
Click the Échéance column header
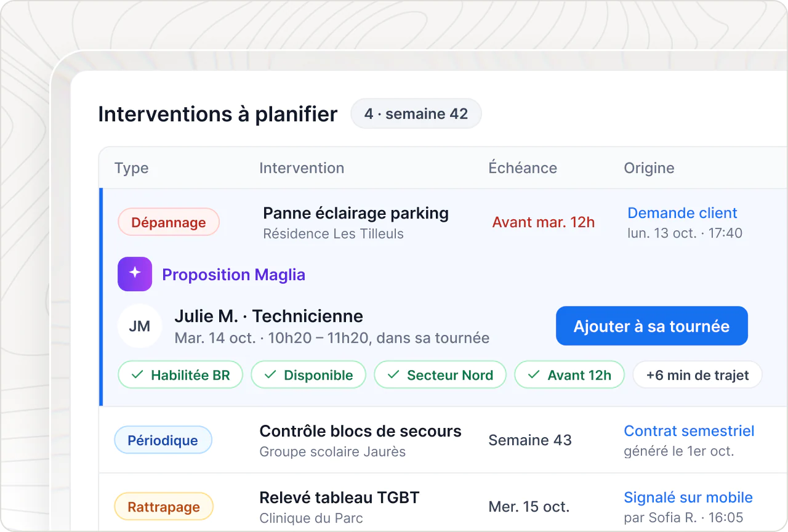(523, 168)
